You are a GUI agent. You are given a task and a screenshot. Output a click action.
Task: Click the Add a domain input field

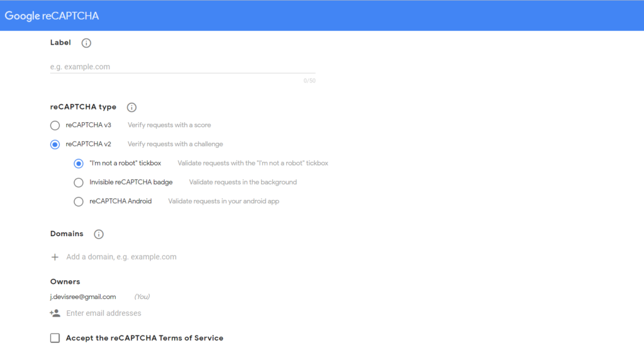click(121, 257)
